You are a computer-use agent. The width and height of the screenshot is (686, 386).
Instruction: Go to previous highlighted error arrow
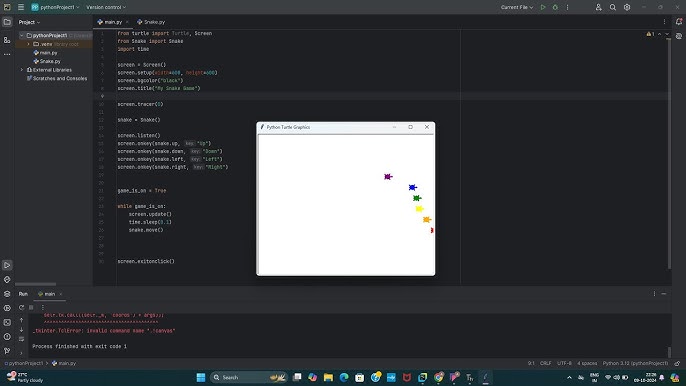[x=660, y=34]
